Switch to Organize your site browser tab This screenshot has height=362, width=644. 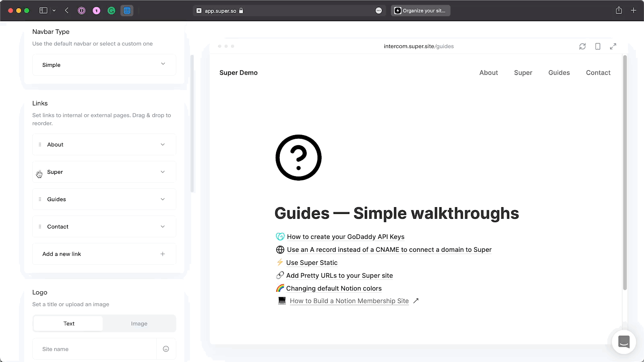(x=421, y=11)
